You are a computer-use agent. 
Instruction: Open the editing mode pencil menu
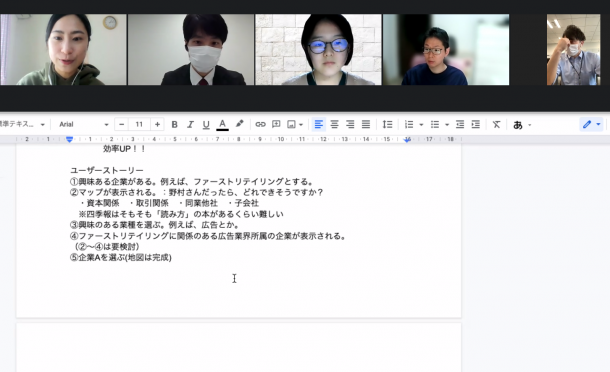591,125
